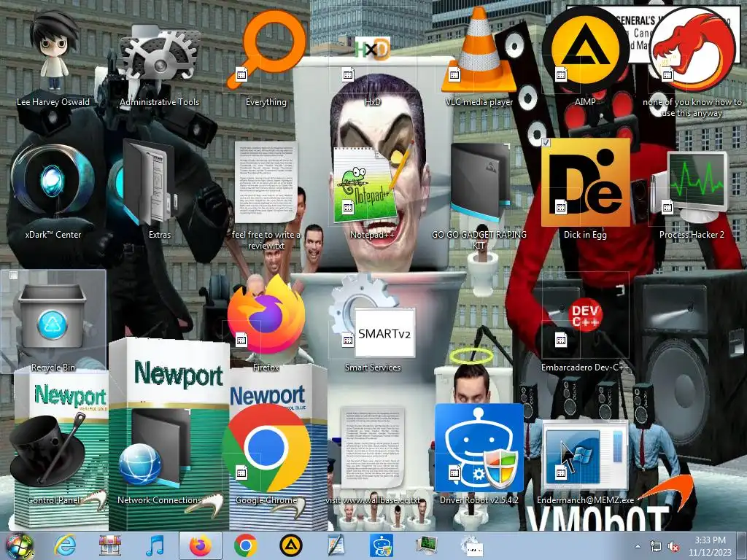Screen dimensions: 747x560
Task: Open the Smart Services gear taskbar icon
Action: click(x=472, y=545)
